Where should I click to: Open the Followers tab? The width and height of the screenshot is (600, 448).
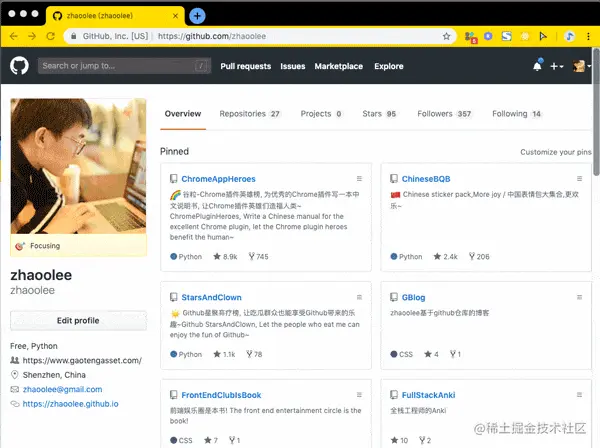pyautogui.click(x=445, y=114)
